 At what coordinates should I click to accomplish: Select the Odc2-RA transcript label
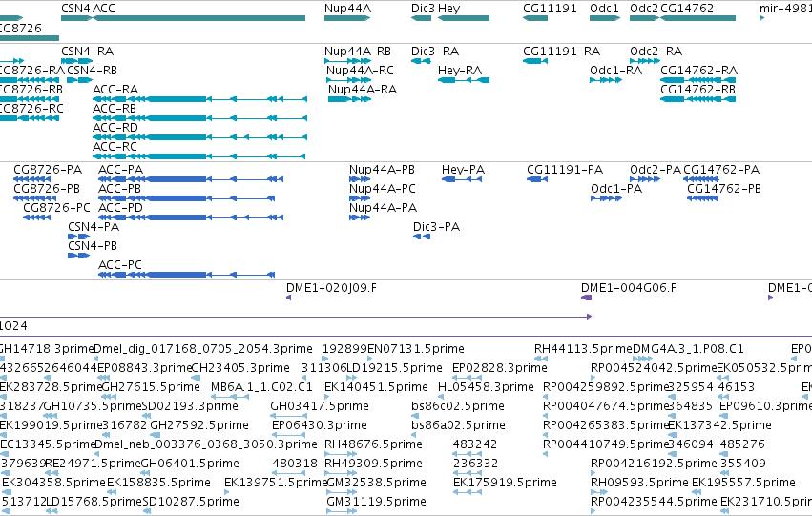click(656, 51)
